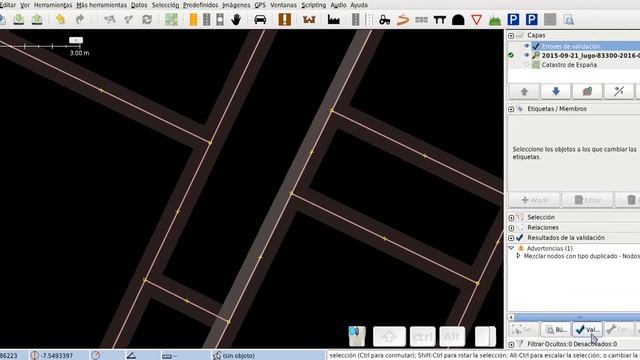
Task: Click the gray square preset icon
Action: pos(550,20)
